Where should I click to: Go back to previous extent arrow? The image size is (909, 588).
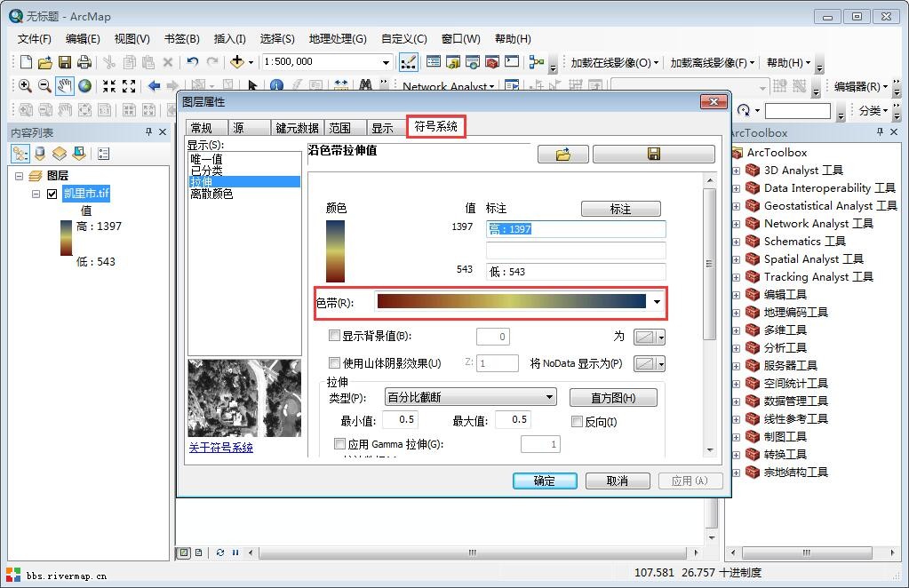point(154,86)
